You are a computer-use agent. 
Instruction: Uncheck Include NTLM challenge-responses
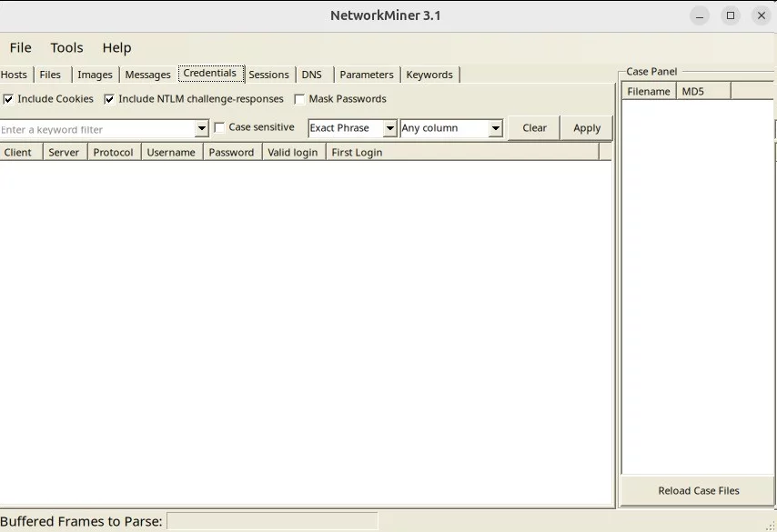109,99
